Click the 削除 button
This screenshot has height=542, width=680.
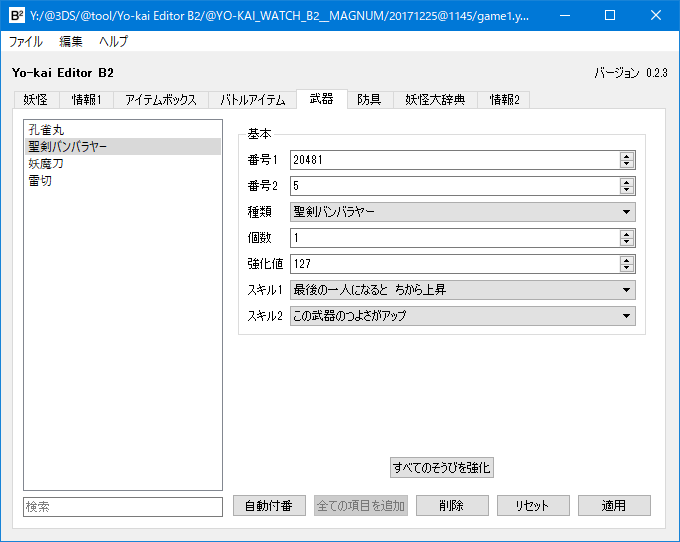(x=452, y=506)
